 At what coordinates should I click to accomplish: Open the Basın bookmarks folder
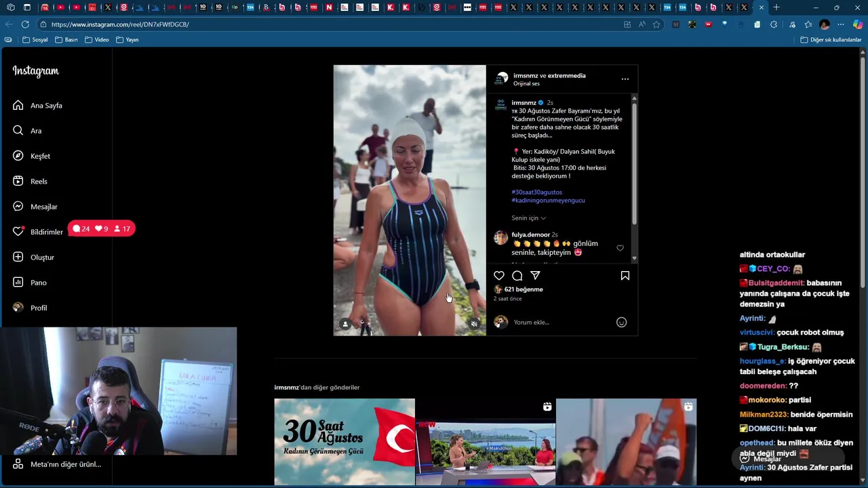click(x=66, y=40)
